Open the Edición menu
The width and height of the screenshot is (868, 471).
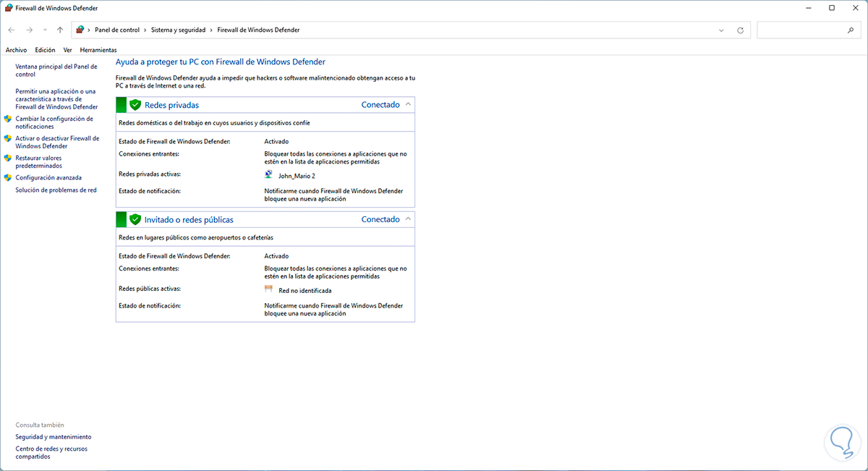[x=45, y=50]
